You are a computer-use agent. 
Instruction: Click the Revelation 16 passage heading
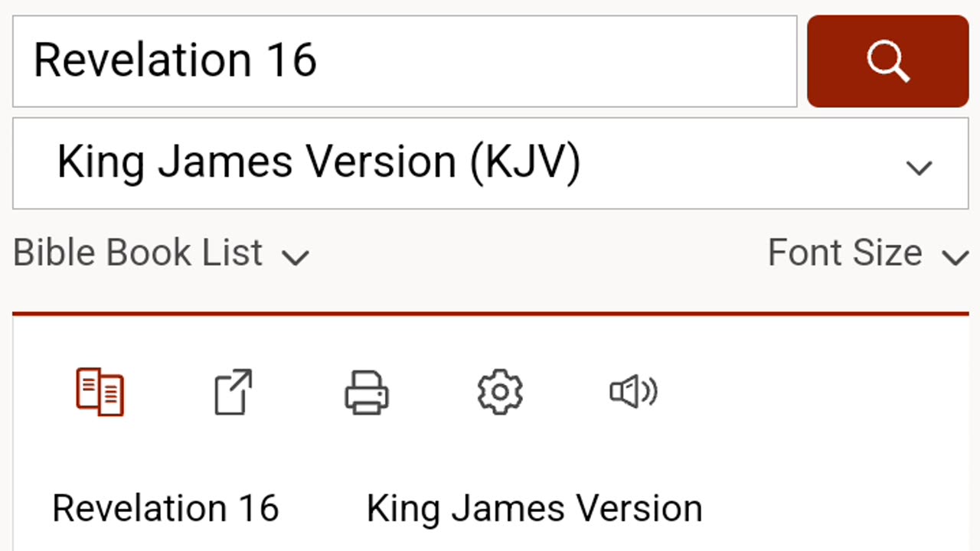coord(165,508)
